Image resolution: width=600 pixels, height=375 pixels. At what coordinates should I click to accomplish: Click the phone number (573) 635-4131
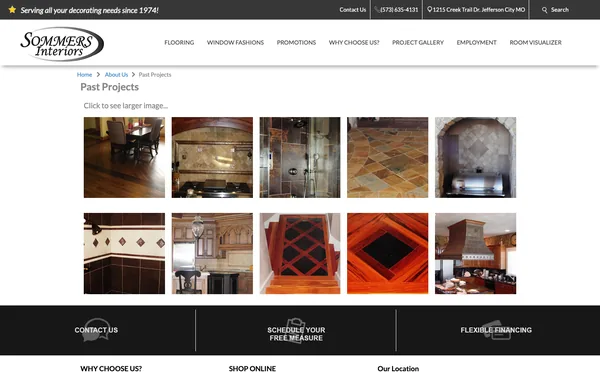click(399, 10)
